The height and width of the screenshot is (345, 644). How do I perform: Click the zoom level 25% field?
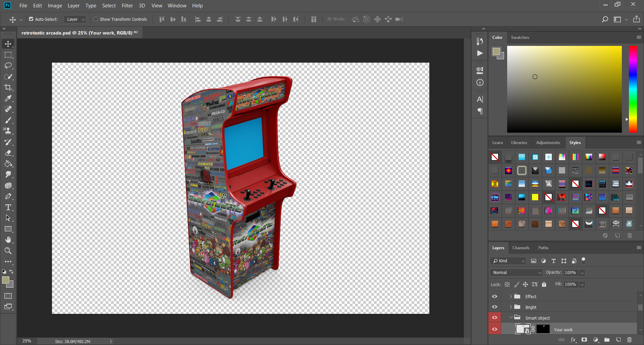click(x=27, y=341)
